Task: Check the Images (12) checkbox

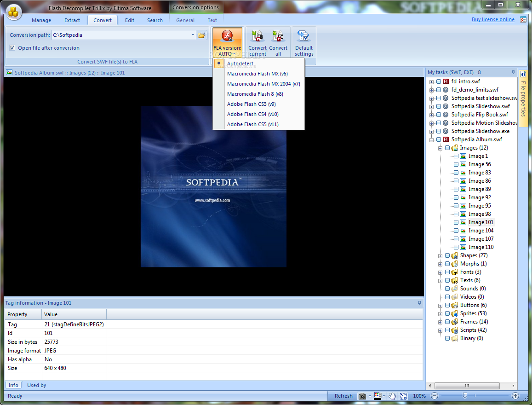Action: [x=447, y=148]
